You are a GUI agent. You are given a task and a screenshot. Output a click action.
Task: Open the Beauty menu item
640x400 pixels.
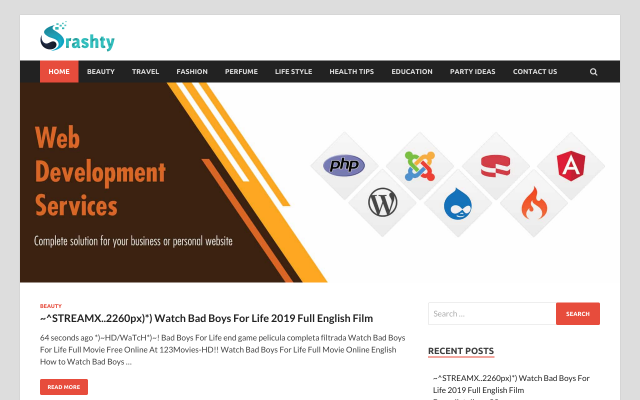click(x=101, y=71)
